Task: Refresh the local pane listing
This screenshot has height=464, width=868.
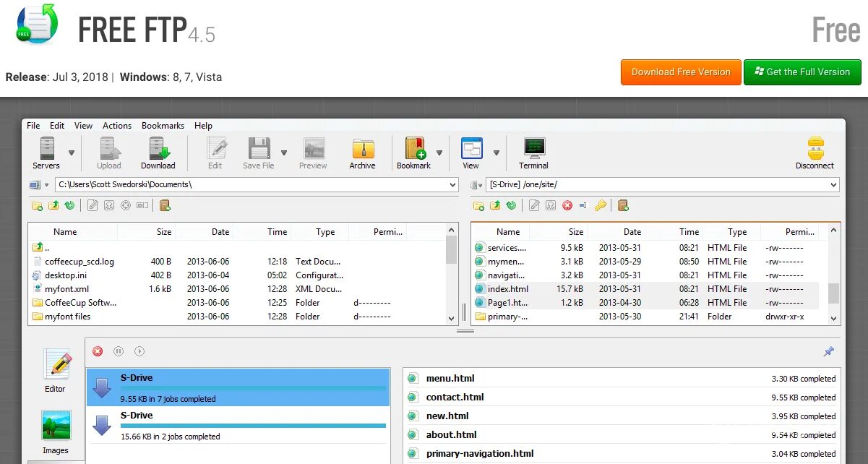Action: (69, 206)
